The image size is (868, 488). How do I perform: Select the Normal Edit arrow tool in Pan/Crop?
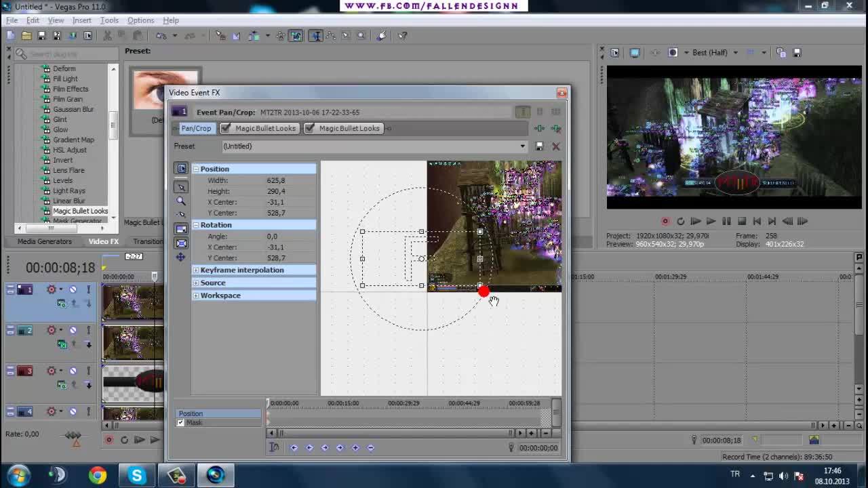[181, 186]
